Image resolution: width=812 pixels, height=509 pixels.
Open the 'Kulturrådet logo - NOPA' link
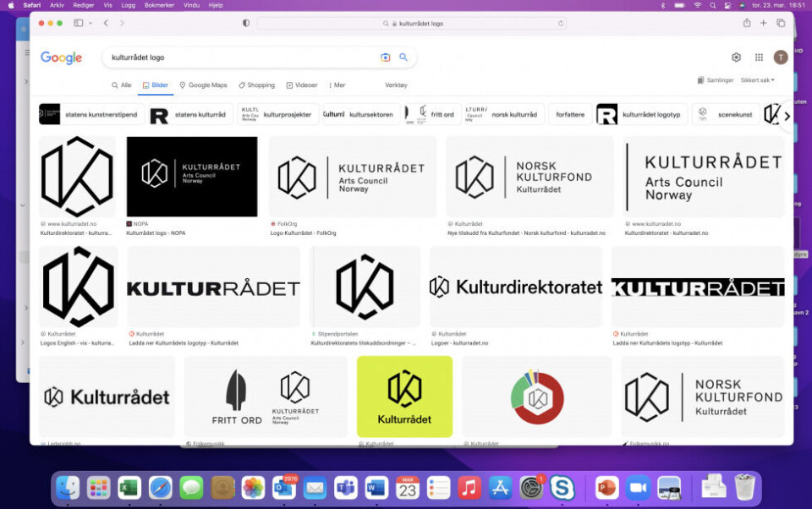click(x=156, y=233)
